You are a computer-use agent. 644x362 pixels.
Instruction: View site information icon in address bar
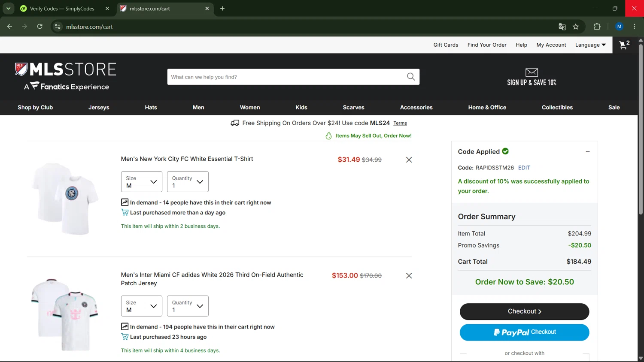pyautogui.click(x=58, y=27)
